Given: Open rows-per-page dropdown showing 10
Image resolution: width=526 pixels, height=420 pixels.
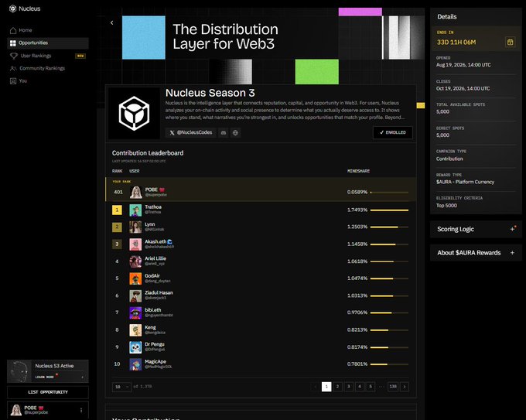Looking at the screenshot, I should (x=121, y=387).
